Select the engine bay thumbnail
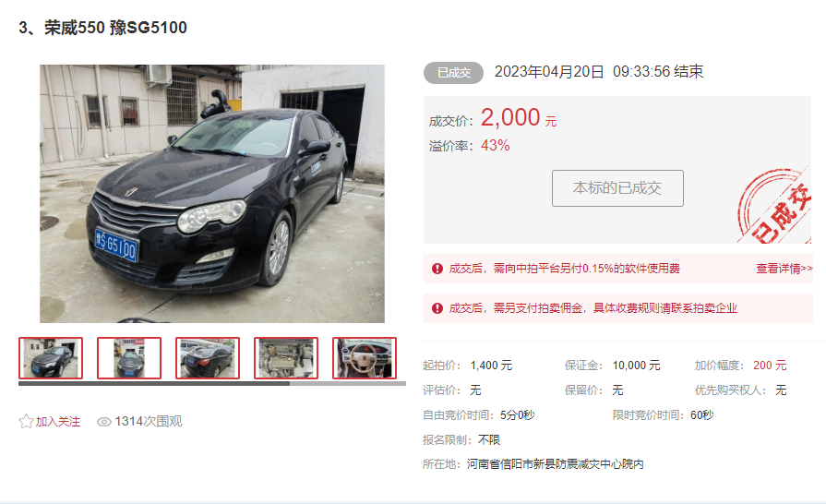 click(x=286, y=358)
